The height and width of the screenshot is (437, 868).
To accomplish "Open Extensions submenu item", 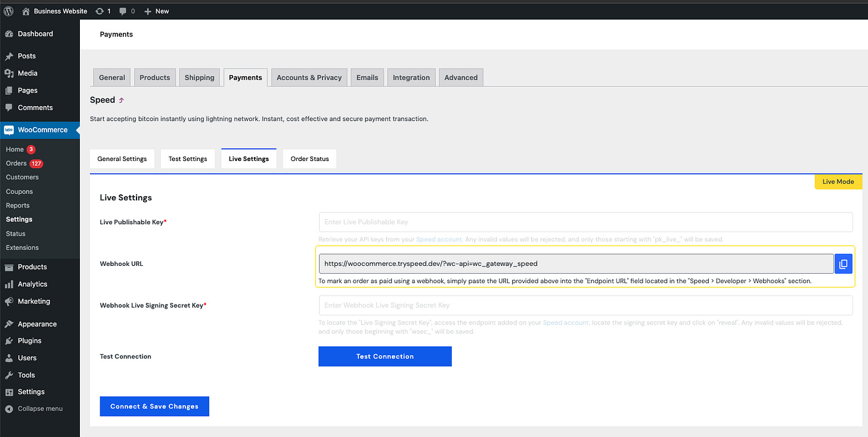I will pyautogui.click(x=22, y=247).
